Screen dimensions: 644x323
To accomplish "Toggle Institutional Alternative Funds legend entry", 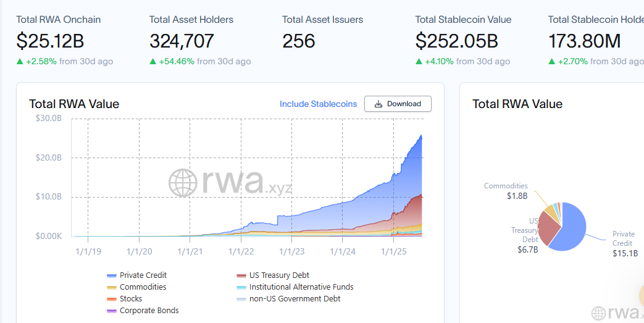I will (301, 287).
